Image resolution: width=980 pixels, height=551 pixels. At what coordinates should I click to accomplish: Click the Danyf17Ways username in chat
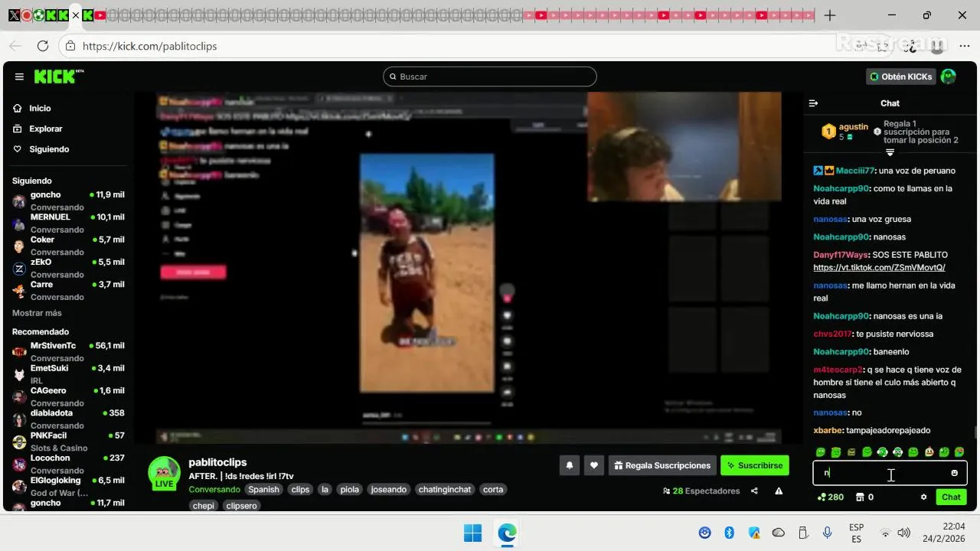[841, 255]
